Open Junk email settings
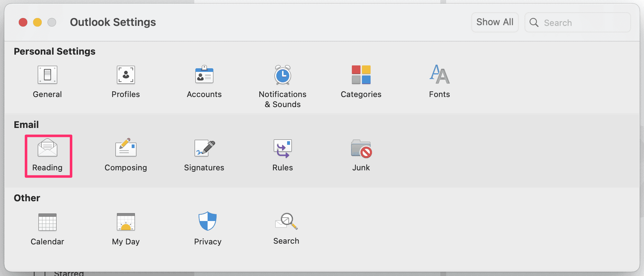Viewport: 644px width, 276px height. pyautogui.click(x=361, y=155)
